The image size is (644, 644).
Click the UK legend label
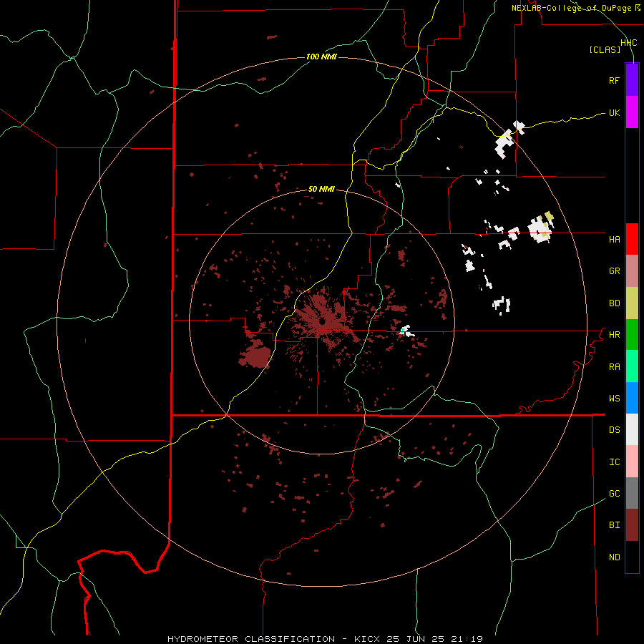[614, 112]
